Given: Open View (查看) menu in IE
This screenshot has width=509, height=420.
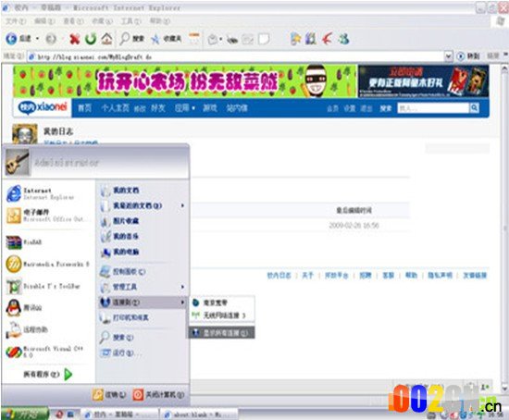Looking at the screenshot, I should click(73, 21).
